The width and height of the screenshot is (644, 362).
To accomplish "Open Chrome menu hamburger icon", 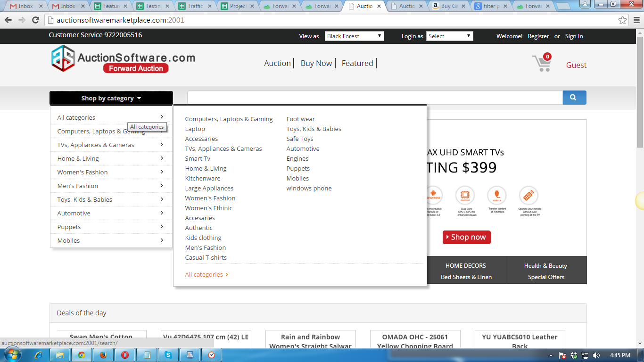I will 636,20.
